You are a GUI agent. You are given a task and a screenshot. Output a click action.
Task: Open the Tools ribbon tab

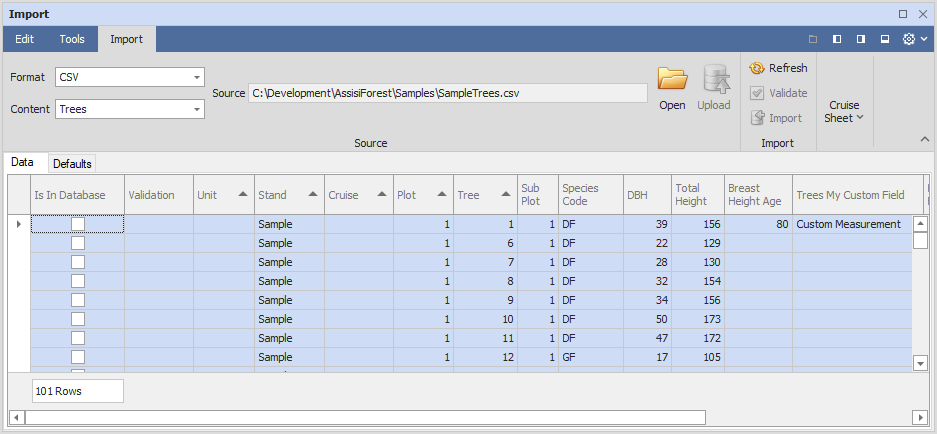pos(72,39)
